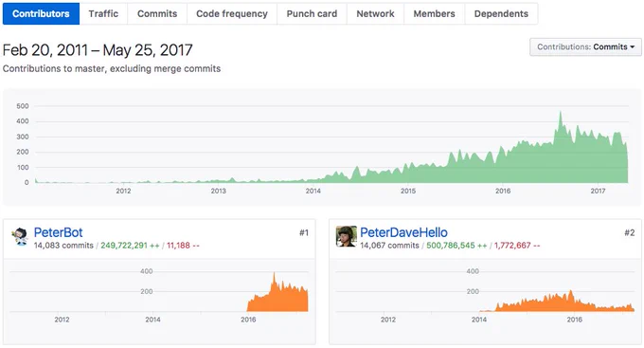Screen dimensions: 644x348
Task: Open the Commits tab
Action: 157,13
